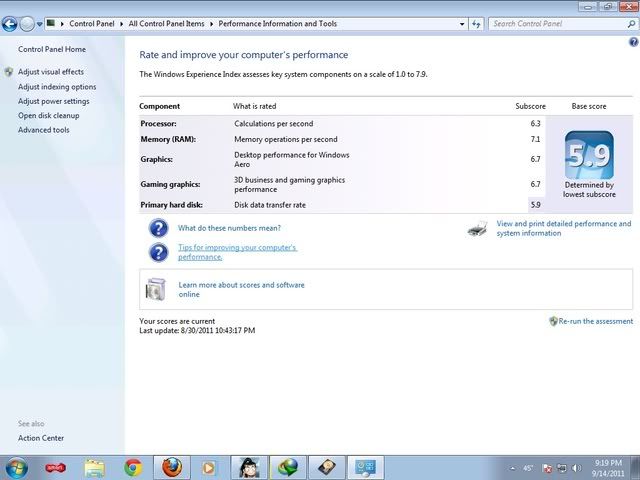
Task: Open Learn more about scores and software online
Action: (241, 289)
